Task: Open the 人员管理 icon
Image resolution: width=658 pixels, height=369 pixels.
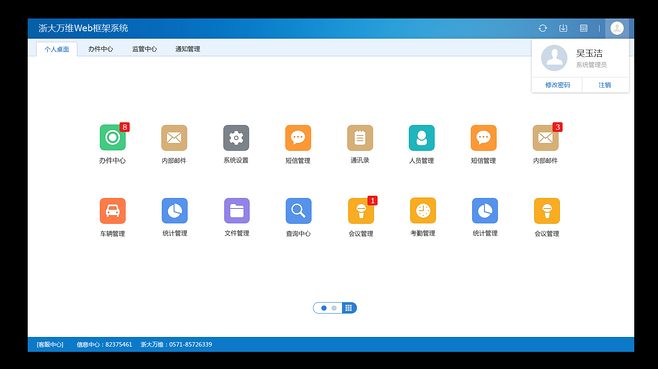Action: (421, 138)
